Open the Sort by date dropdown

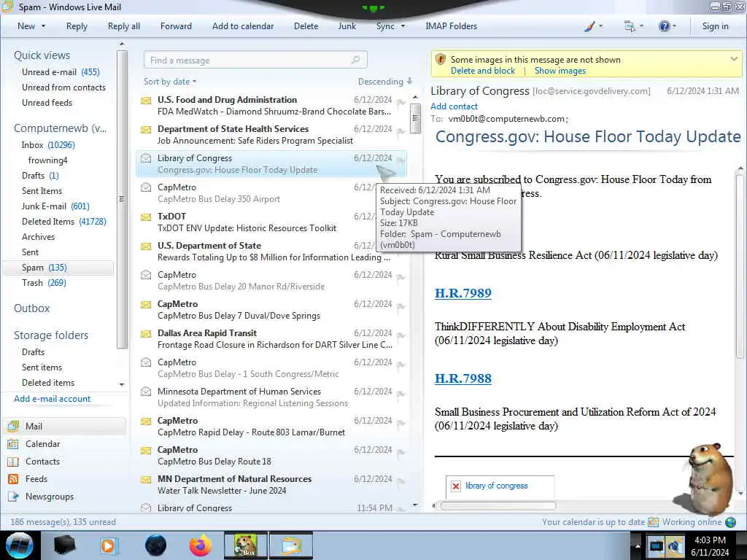coord(170,82)
